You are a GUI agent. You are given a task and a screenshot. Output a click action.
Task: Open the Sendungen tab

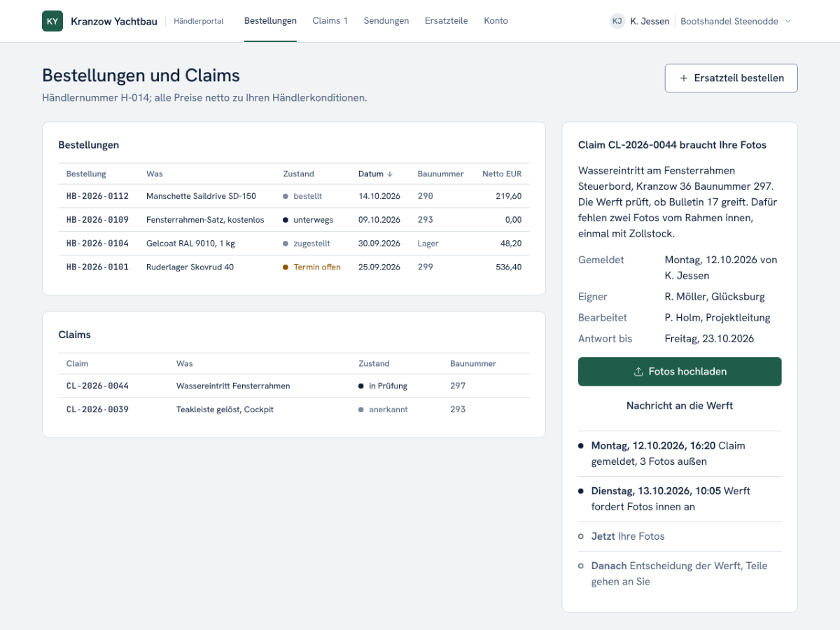click(386, 21)
